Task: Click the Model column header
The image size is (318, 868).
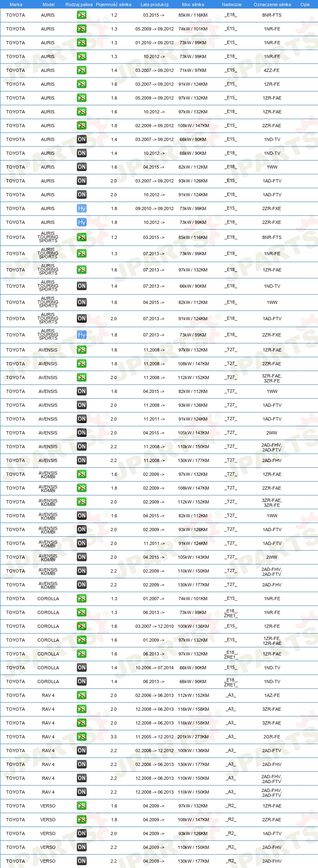Action: pyautogui.click(x=48, y=4)
